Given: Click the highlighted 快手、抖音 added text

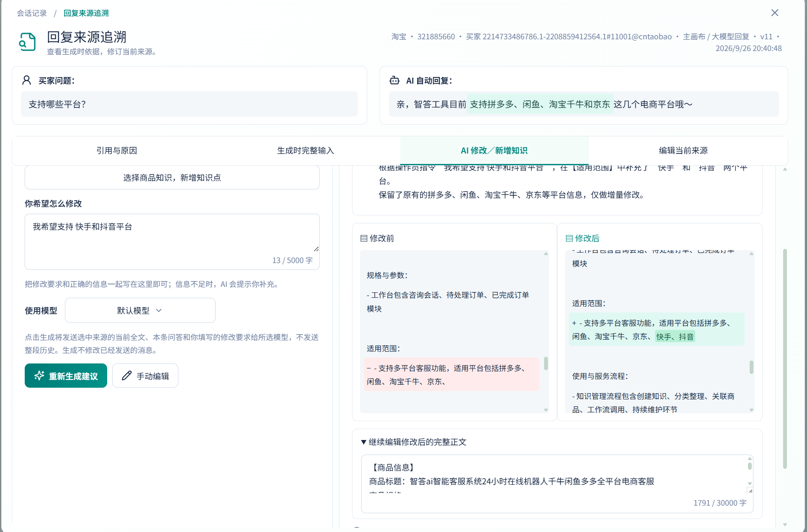Looking at the screenshot, I should 675,337.
